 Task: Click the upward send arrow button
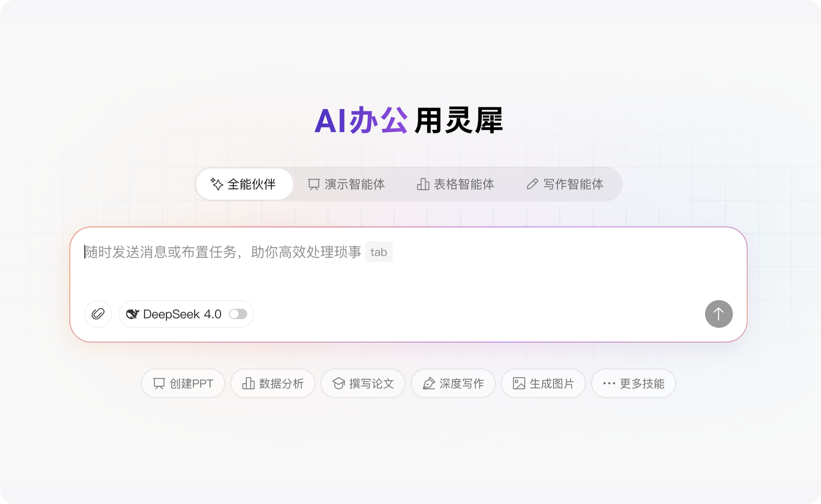[x=719, y=314]
